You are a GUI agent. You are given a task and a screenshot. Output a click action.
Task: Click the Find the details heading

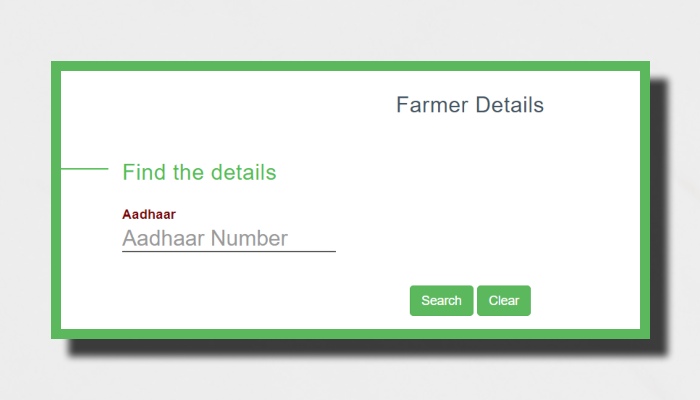coord(199,172)
